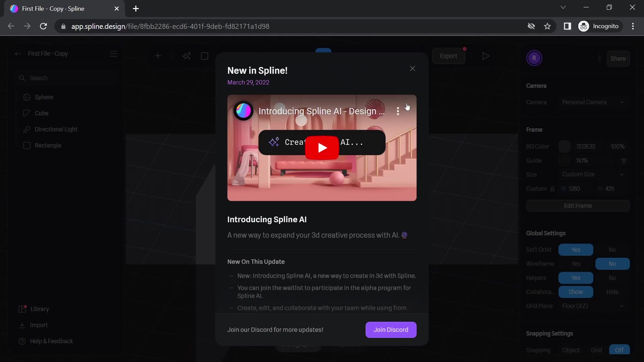The image size is (644, 362).
Task: Close the New in Spline popup
Action: [x=412, y=68]
